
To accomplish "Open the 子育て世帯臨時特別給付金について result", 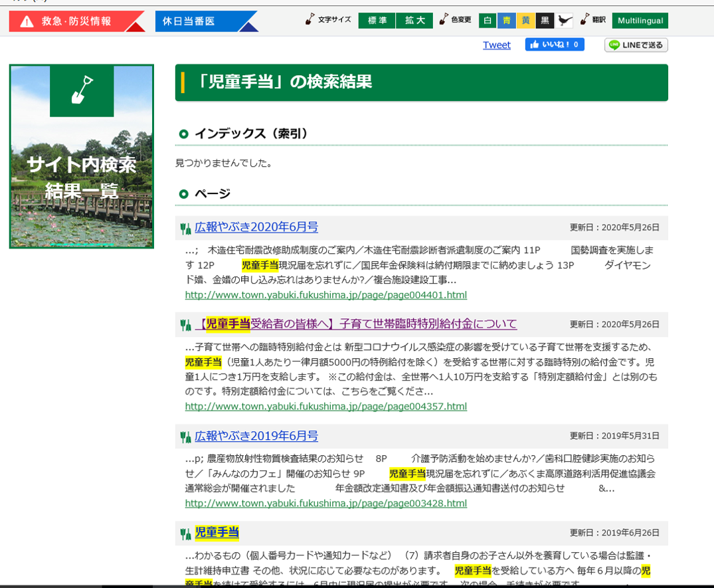I will (356, 324).
